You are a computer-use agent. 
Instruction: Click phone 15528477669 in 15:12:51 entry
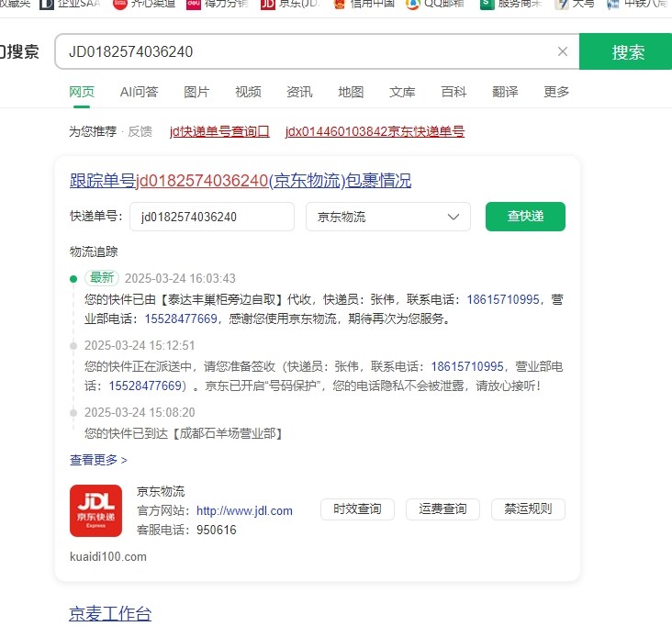(x=145, y=386)
